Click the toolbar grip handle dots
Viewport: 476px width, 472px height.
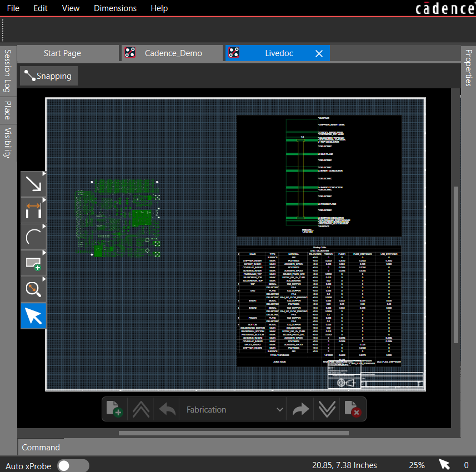(3, 31)
